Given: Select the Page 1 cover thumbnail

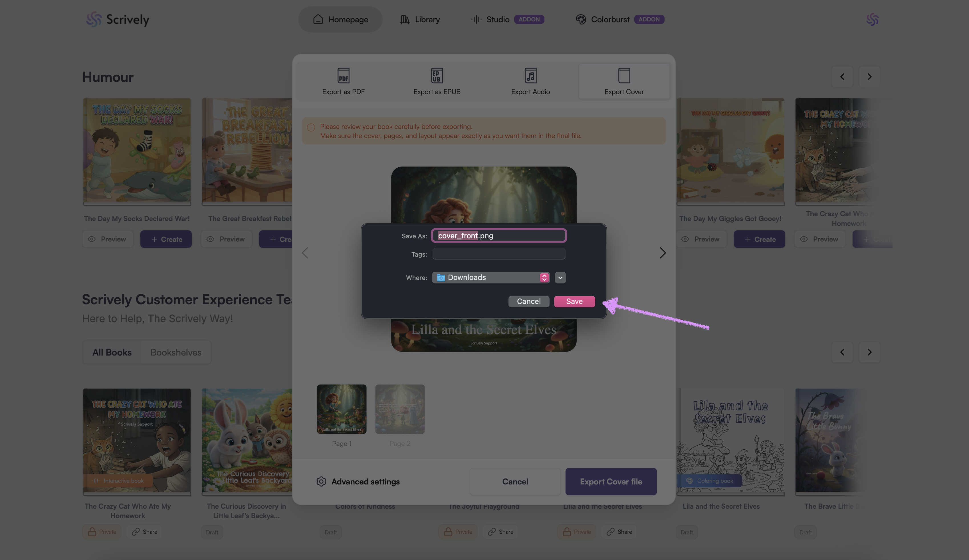Looking at the screenshot, I should click(342, 409).
